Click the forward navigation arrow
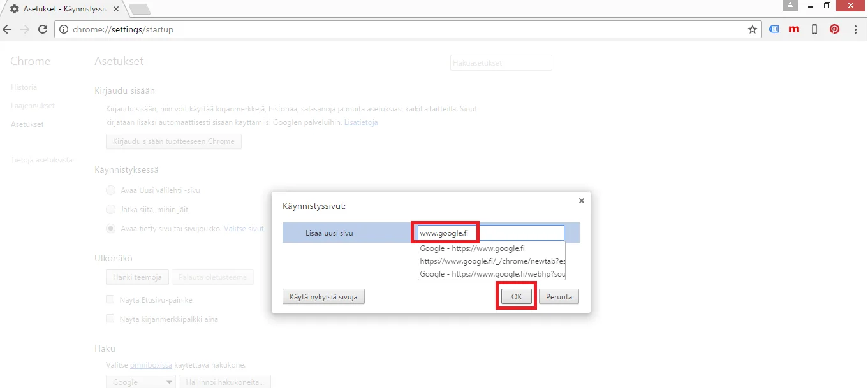Viewport: 868px width, 388px height. (26, 29)
